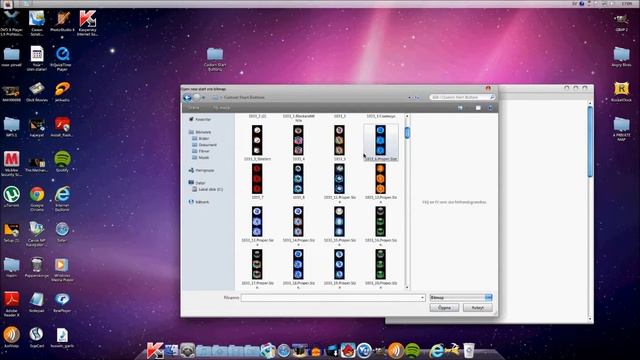The height and width of the screenshot is (360, 640).
Task: Open Windows Media Player desktop shortcut
Action: pyautogui.click(x=62, y=269)
